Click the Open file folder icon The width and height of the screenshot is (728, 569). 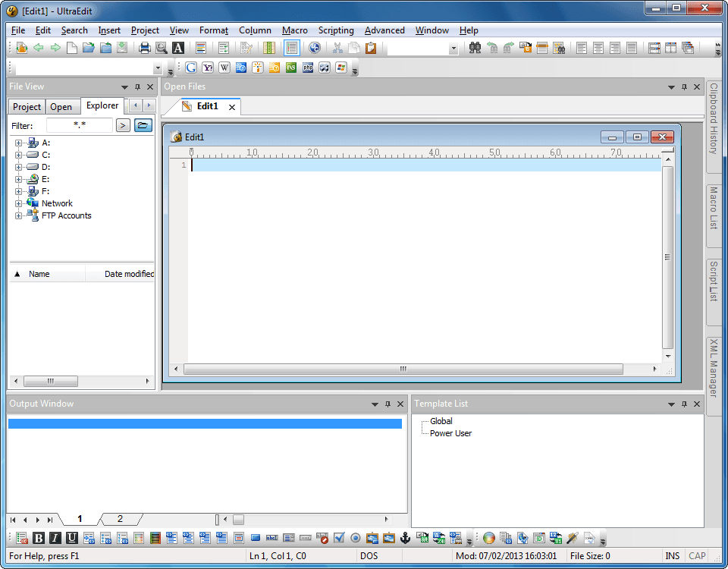[89, 47]
